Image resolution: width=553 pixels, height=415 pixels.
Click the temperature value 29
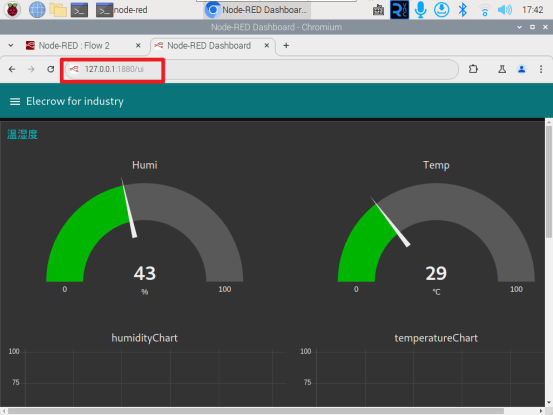click(436, 273)
